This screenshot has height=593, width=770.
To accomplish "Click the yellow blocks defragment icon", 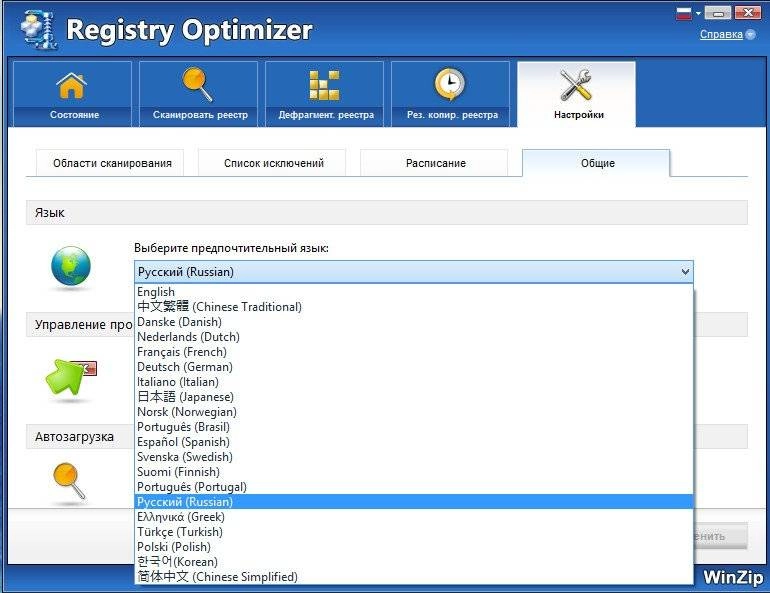I will point(324,85).
